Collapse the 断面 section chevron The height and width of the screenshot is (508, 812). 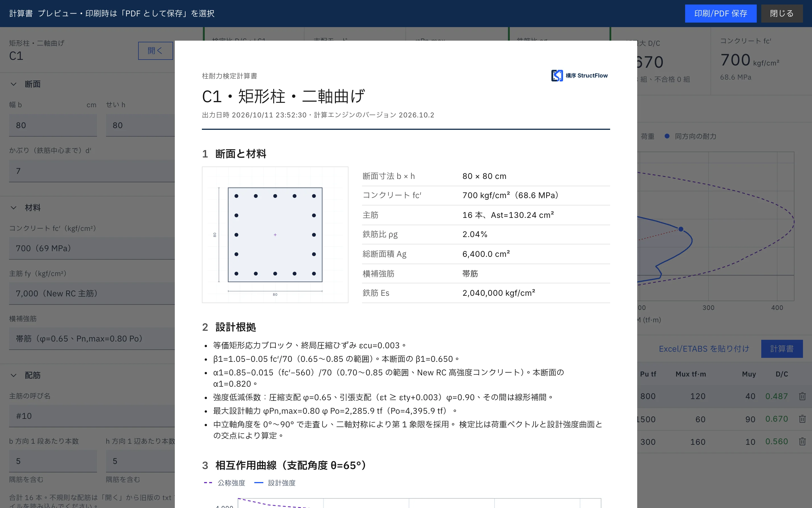(14, 84)
